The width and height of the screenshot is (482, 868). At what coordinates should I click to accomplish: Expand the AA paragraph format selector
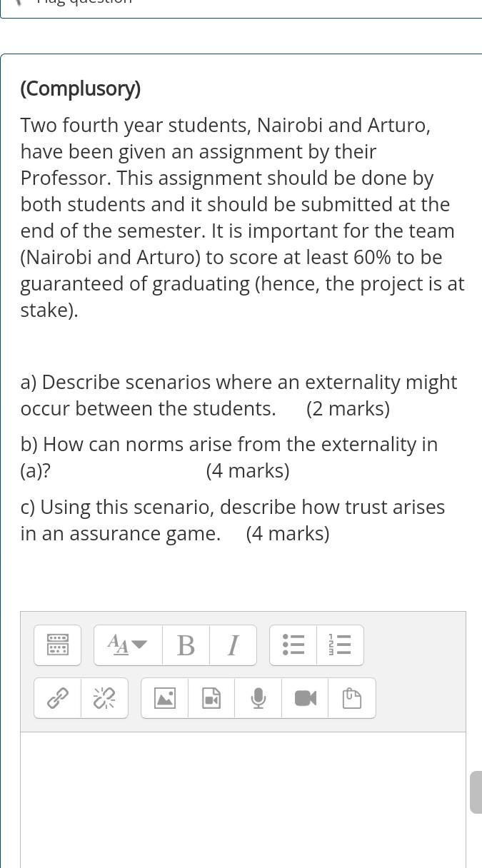click(128, 645)
